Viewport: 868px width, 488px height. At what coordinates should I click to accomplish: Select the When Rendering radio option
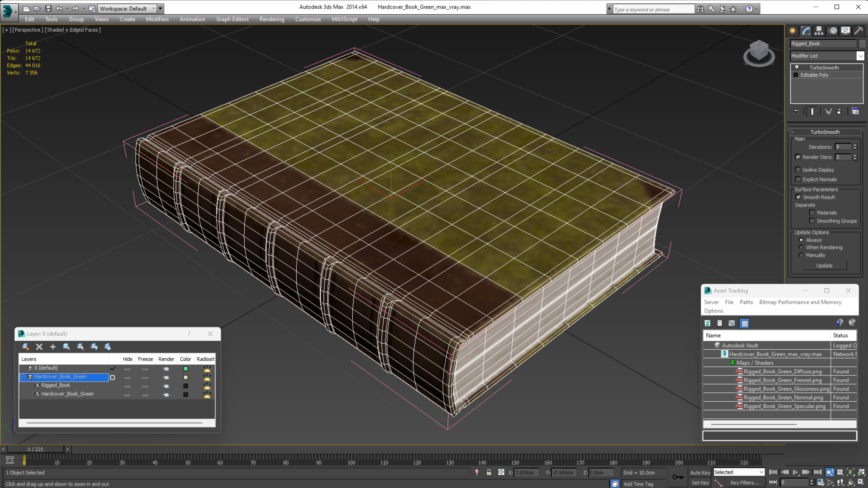[801, 247]
